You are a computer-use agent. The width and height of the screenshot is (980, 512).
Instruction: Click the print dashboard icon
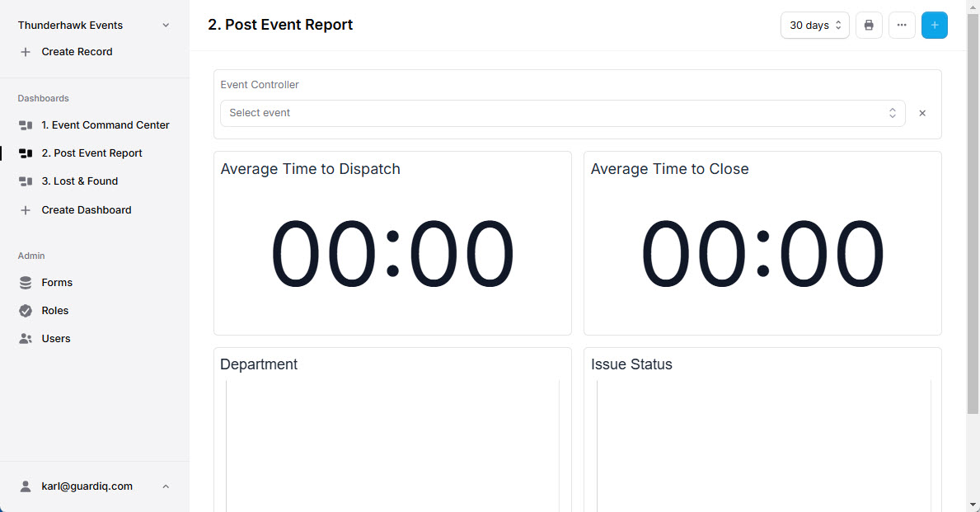coord(869,25)
